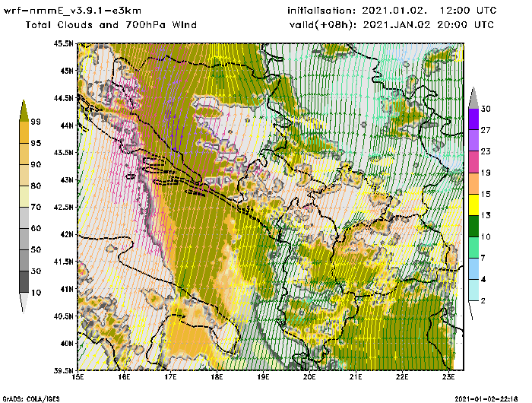
Task: Select the 70–80 pale yellow cloud swatch
Action: pos(24,196)
